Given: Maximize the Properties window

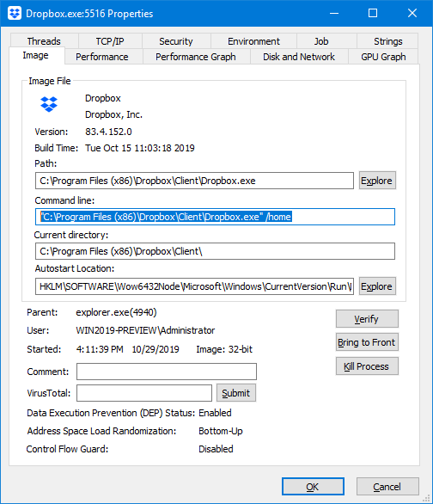Looking at the screenshot, I should point(373,14).
